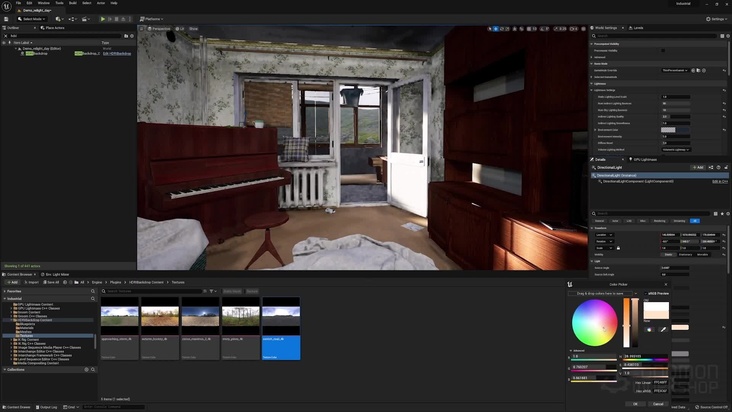732x412 pixels.
Task: Select the All filter in Details
Action: tap(695, 221)
